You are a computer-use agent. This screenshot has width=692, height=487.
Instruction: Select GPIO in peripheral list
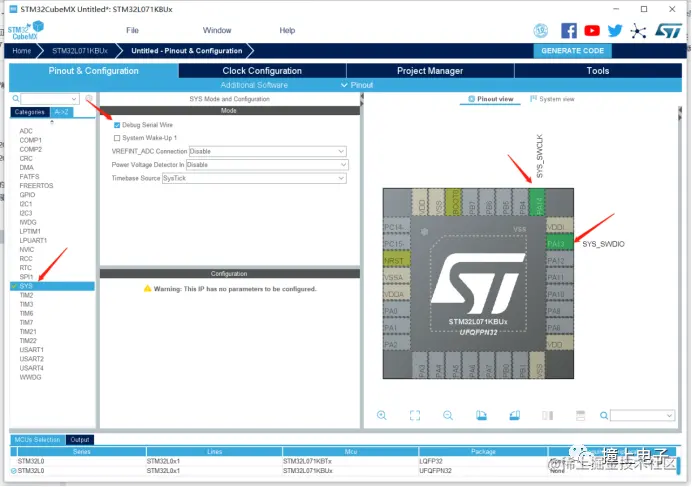tap(27, 195)
